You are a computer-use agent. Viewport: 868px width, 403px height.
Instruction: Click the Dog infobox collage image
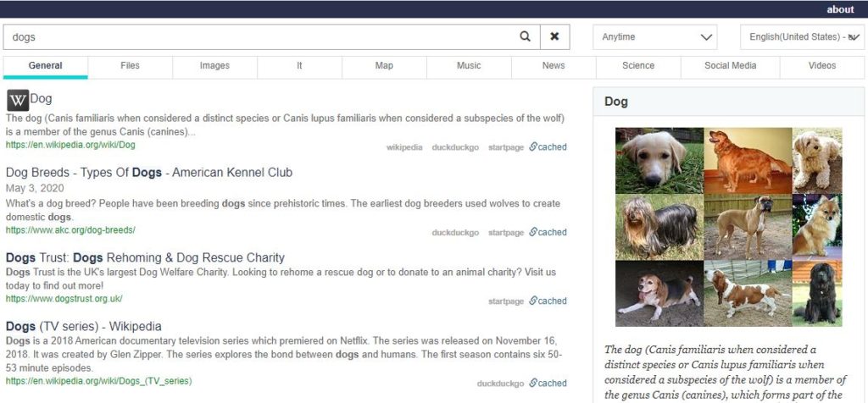coord(728,227)
